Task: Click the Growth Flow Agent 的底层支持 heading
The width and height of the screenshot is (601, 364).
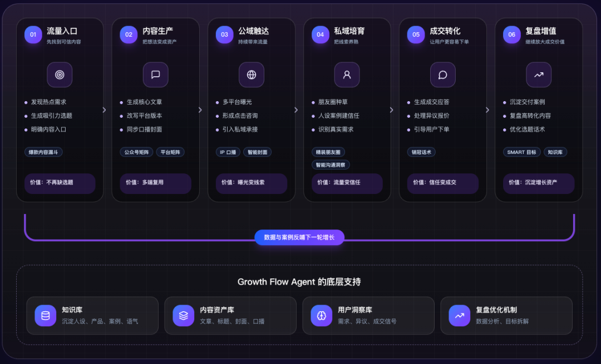Action: (x=299, y=282)
